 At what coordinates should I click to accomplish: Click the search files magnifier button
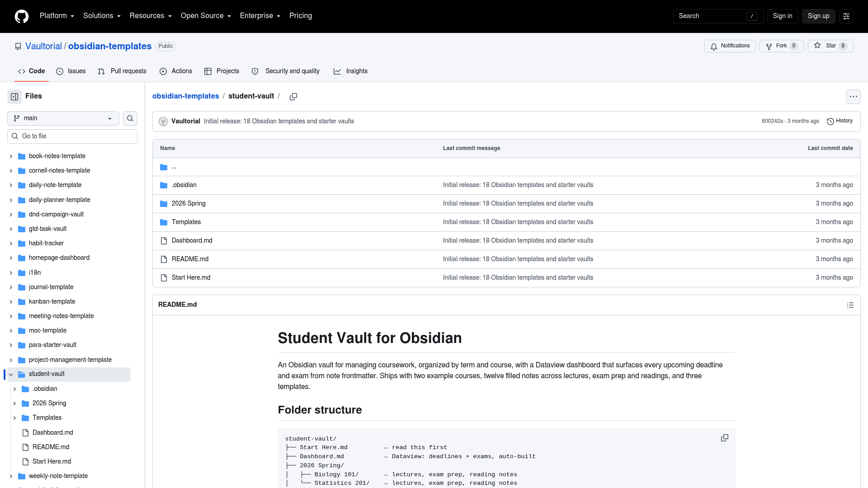[130, 118]
